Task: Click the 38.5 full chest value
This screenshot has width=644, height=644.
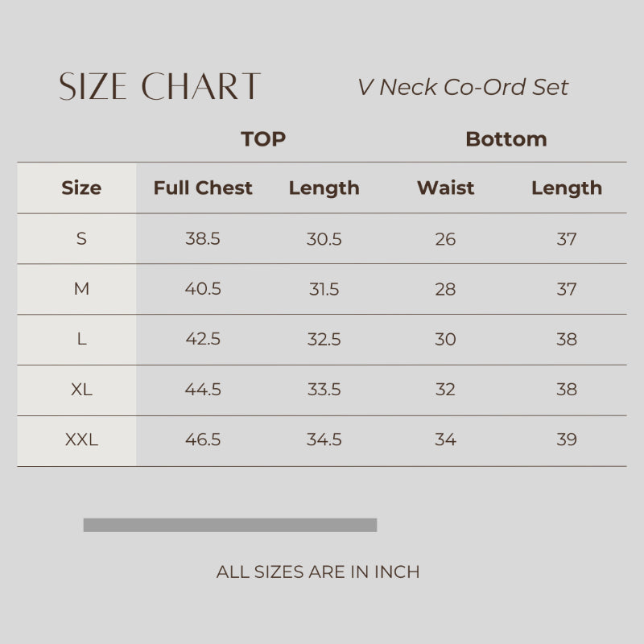Action: (203, 239)
